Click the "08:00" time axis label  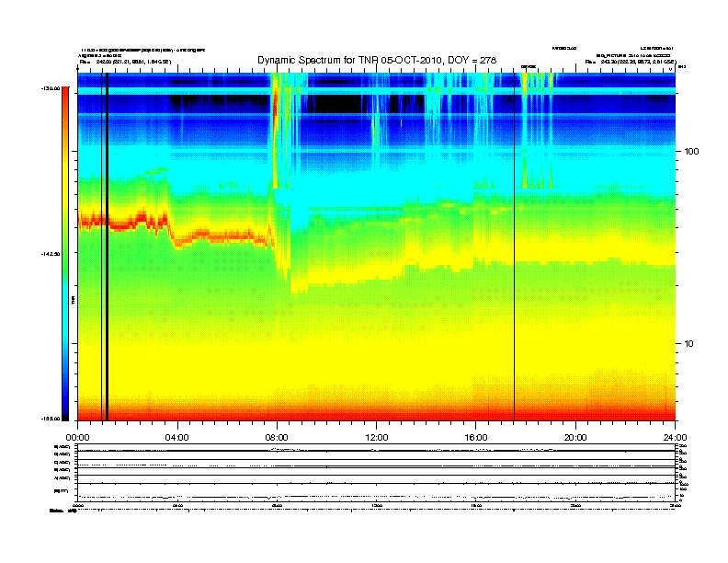(x=277, y=438)
